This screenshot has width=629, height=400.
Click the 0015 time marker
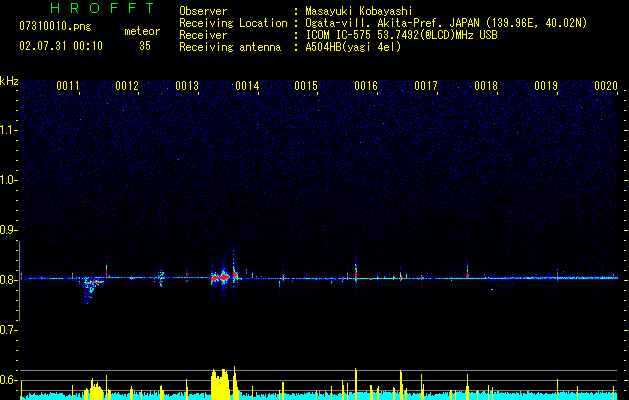306,86
